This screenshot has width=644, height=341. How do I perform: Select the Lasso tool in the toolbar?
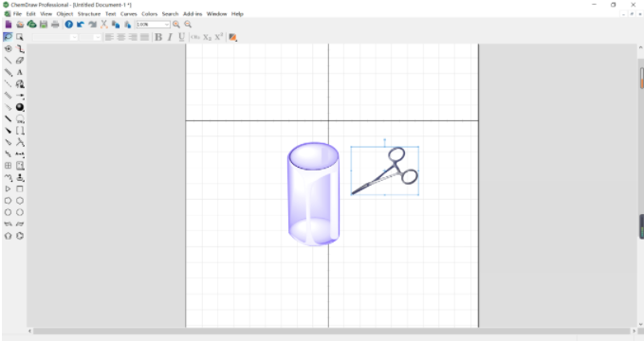(8, 37)
